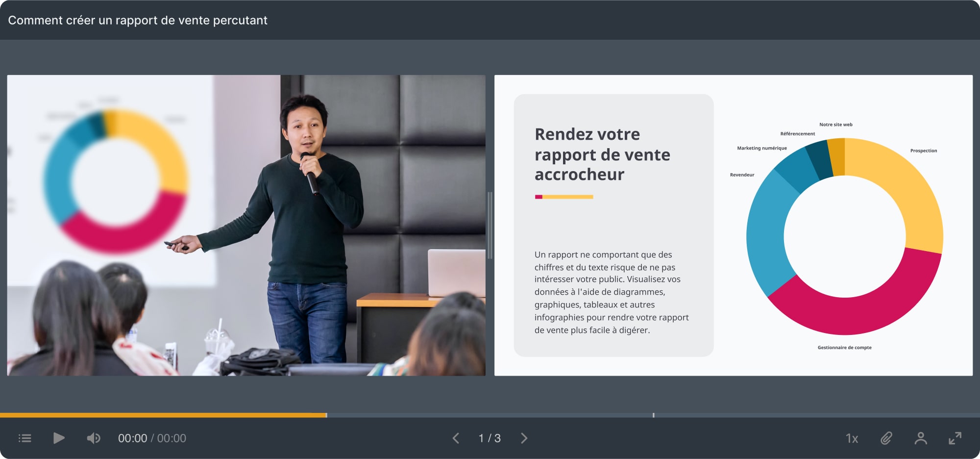
Task: Go back with the previous-slide chevron
Action: click(456, 438)
